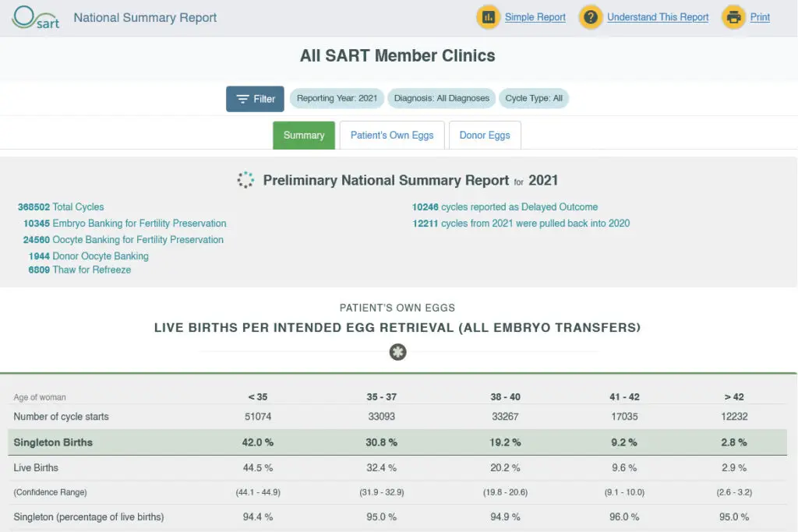This screenshot has width=798, height=532.
Task: Click the Print link
Action: tap(760, 17)
